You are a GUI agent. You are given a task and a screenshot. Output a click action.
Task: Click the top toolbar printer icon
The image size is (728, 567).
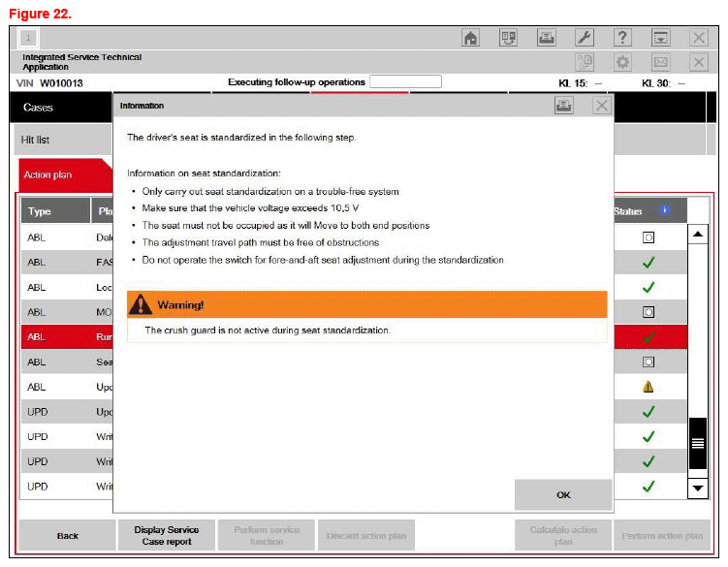click(546, 38)
